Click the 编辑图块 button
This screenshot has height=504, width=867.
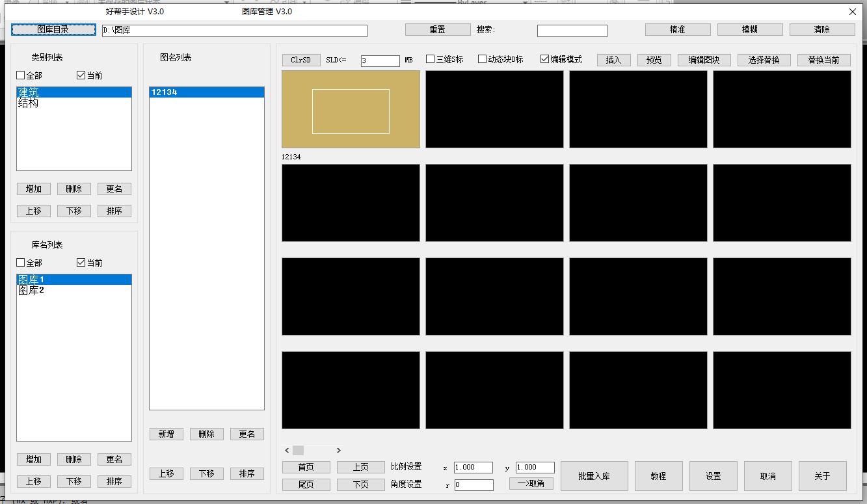[704, 60]
